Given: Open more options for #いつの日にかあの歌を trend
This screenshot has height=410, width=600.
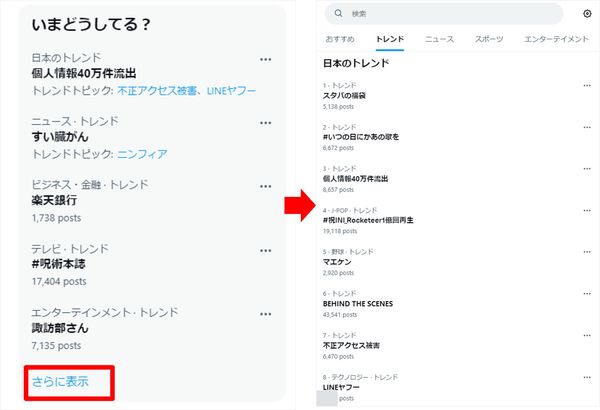Looking at the screenshot, I should pos(587,127).
